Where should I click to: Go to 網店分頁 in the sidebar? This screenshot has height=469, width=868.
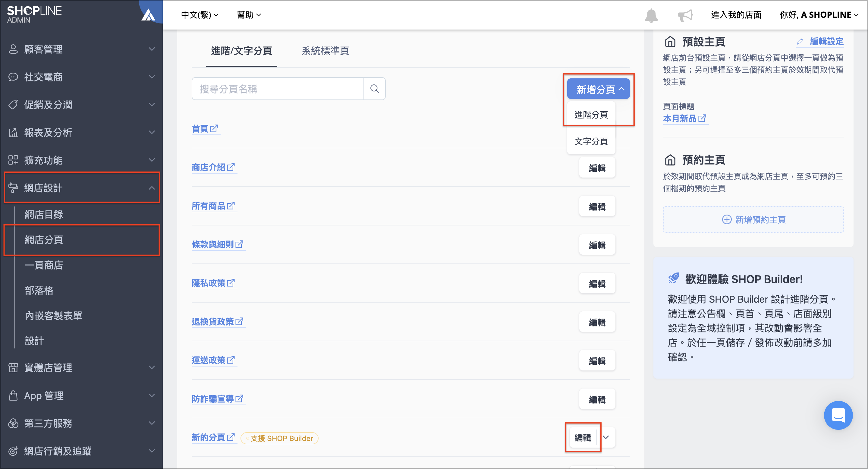[x=44, y=240]
